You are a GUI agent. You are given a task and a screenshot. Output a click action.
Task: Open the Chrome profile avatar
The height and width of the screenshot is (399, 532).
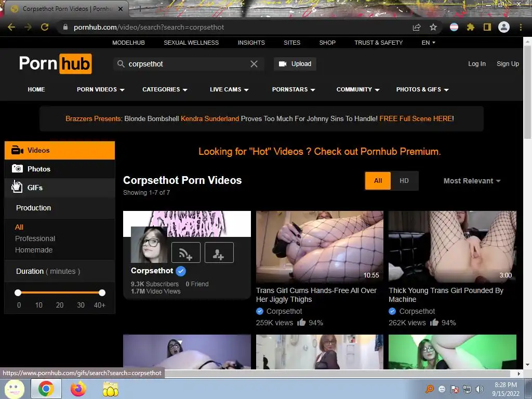pyautogui.click(x=504, y=27)
